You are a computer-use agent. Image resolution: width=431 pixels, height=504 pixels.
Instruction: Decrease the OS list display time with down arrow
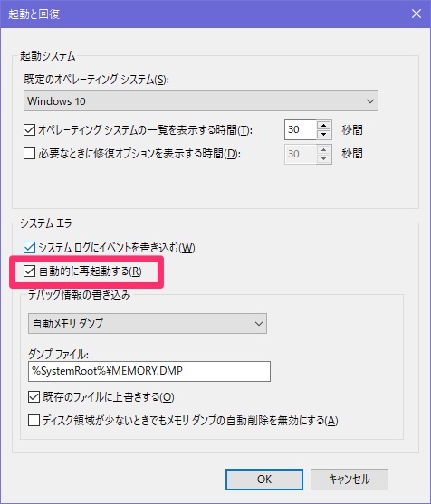point(323,134)
